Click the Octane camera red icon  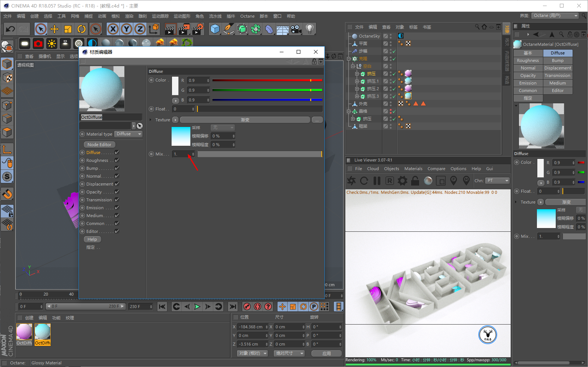click(38, 44)
